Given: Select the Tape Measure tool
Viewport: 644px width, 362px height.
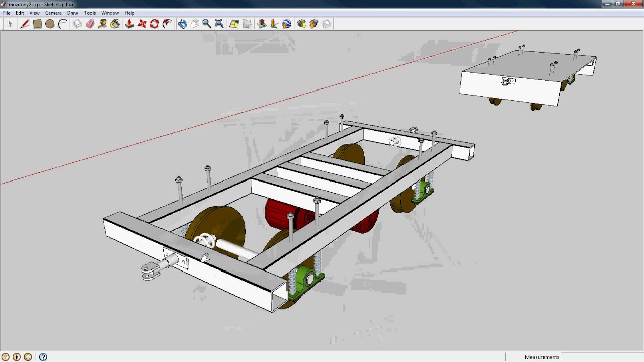Looking at the screenshot, I should click(x=102, y=24).
